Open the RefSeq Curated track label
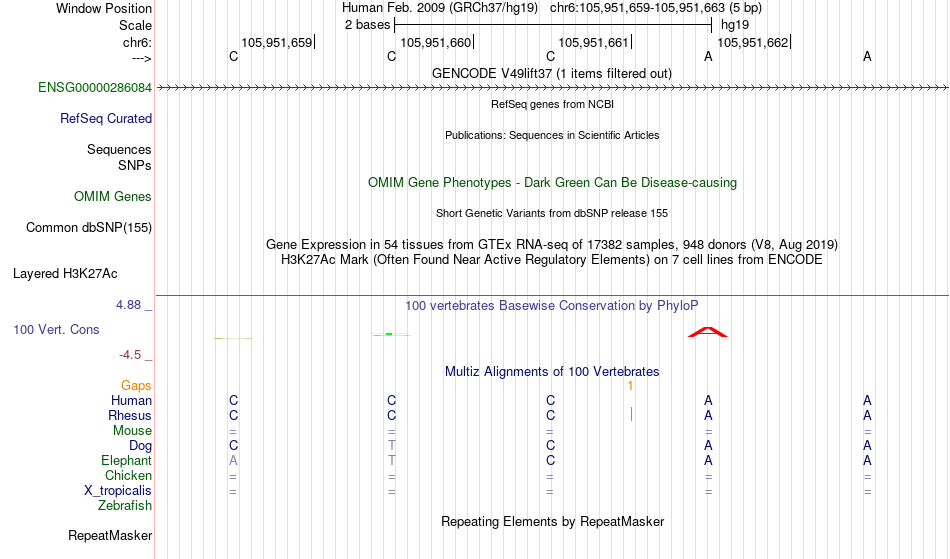Screen dimensions: 950x559 pyautogui.click(x=105, y=118)
